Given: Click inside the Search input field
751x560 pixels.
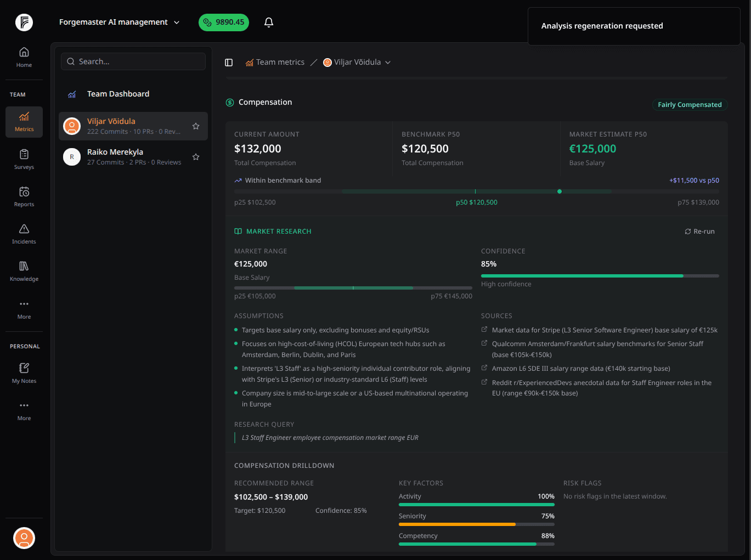Looking at the screenshot, I should tap(133, 61).
